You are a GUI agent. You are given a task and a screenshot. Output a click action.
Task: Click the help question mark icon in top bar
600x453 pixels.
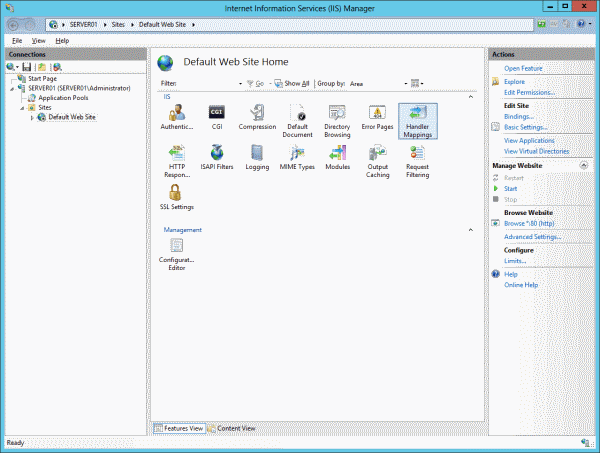pos(581,24)
